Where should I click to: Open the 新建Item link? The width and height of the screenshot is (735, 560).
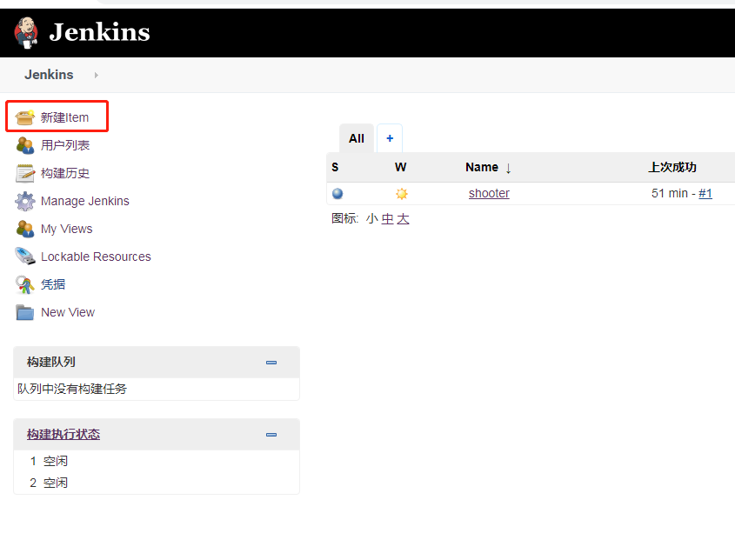[64, 117]
